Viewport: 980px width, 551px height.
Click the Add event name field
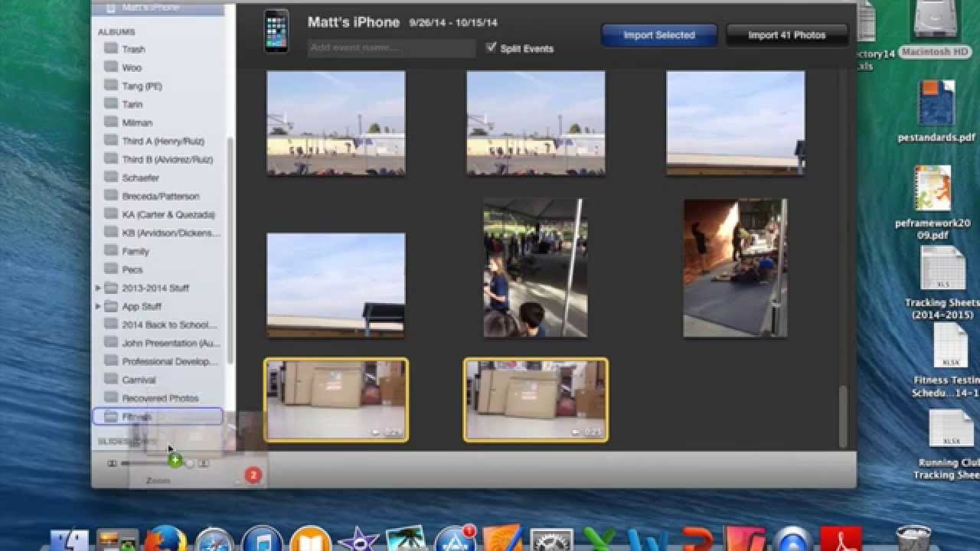[x=391, y=47]
